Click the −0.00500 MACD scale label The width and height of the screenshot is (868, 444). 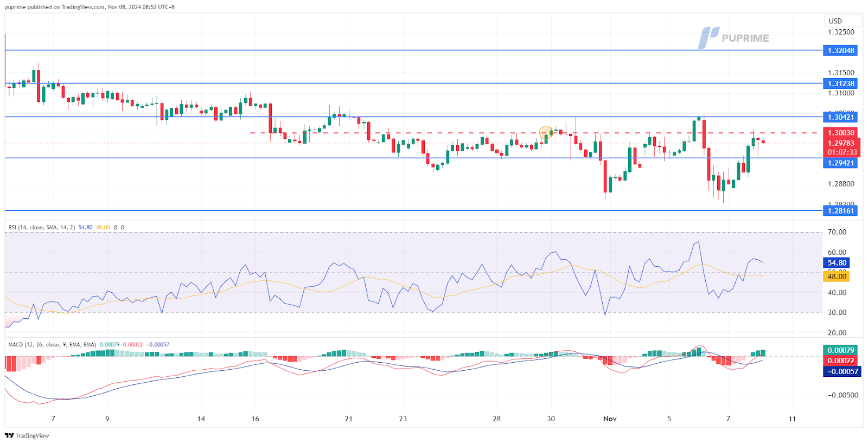(843, 395)
